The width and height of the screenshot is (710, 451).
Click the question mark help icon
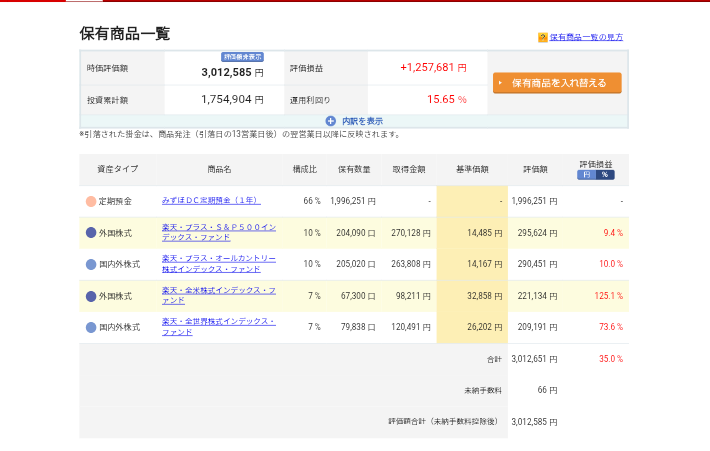point(542,37)
